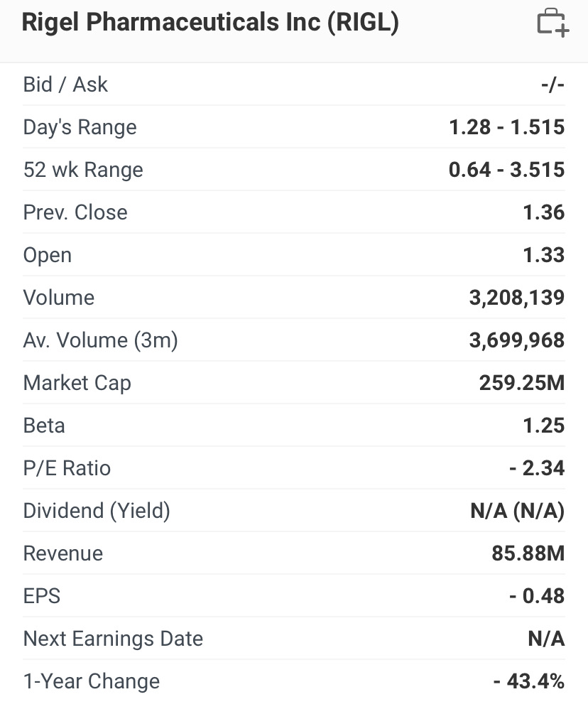Screen dimensions: 588x709
Task: Tap the Market Cap value 259.25M
Action: click(522, 383)
